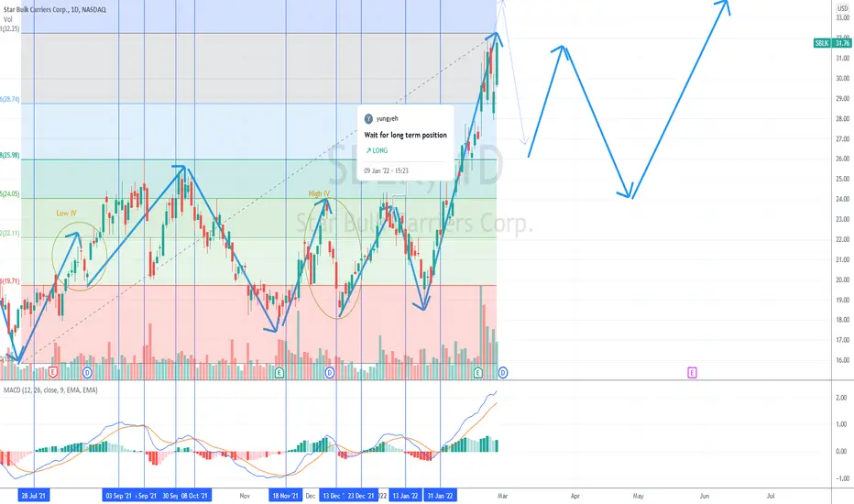Open the 'Wait for long term position' idea title
This screenshot has height=504, width=854.
point(405,135)
